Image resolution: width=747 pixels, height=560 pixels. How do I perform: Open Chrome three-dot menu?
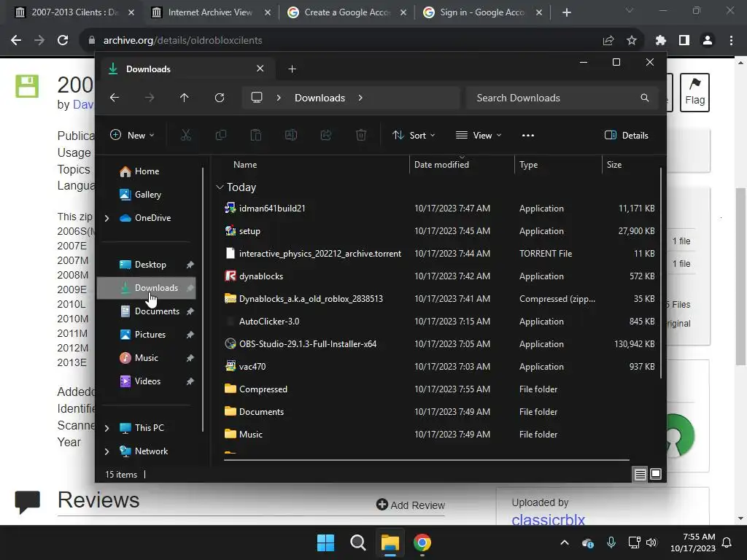pos(731,41)
